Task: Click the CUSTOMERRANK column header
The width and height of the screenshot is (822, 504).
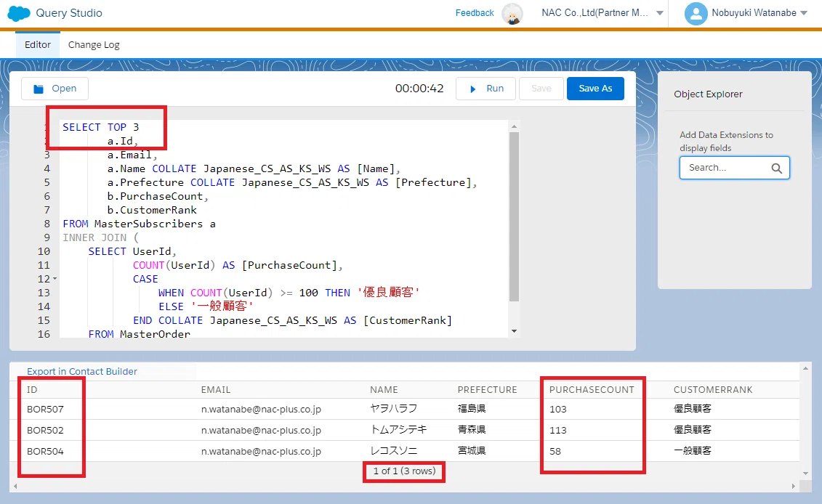Action: tap(712, 390)
